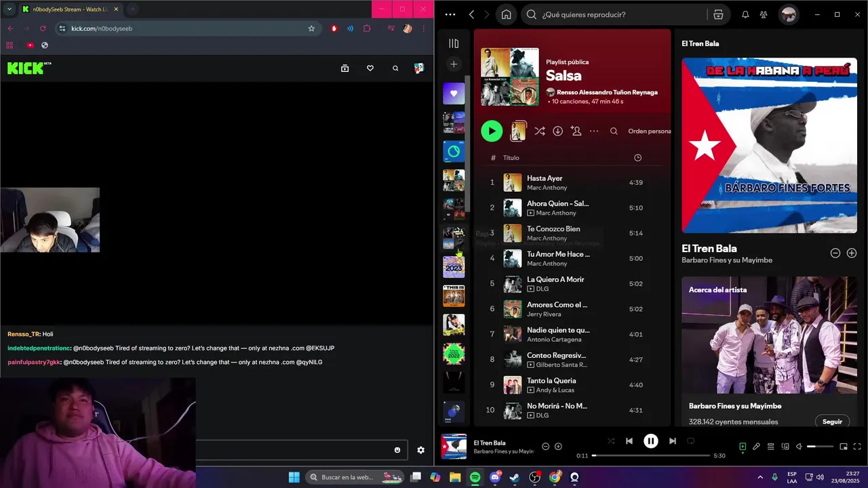Bookmark the Kick page with star
Image resolution: width=868 pixels, height=488 pixels.
pos(311,28)
